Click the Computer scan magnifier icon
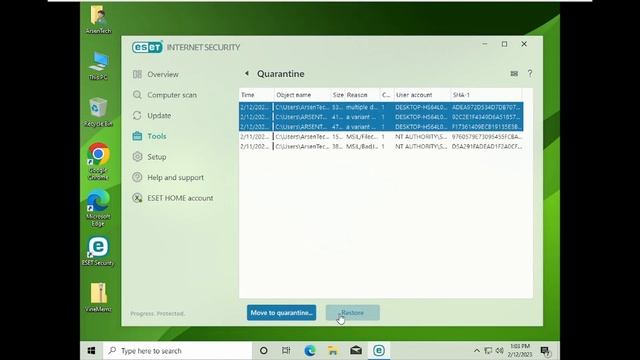The image size is (640, 360). (137, 95)
